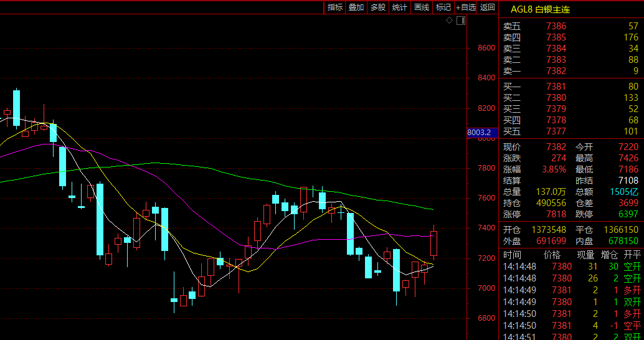644x340 pixels.
Task: Select the 涨跌 value 274
Action: click(x=559, y=158)
